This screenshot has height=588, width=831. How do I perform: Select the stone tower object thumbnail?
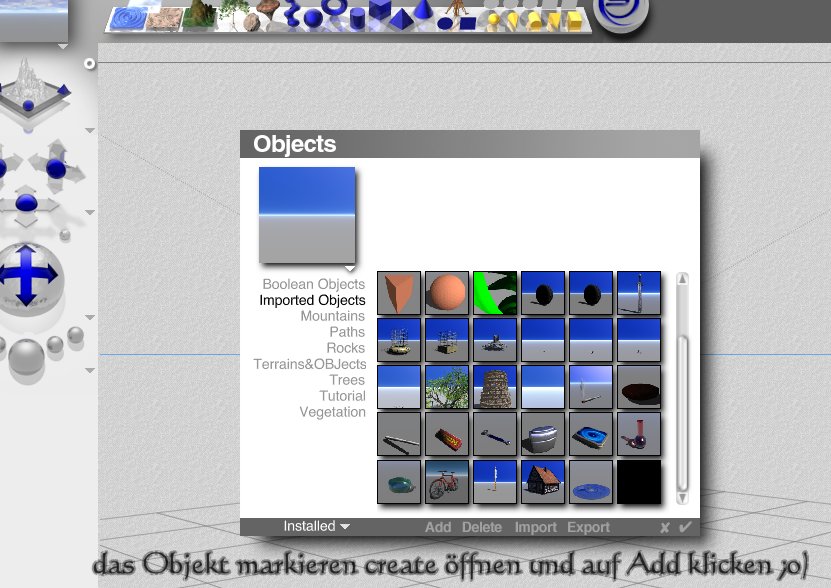[495, 387]
